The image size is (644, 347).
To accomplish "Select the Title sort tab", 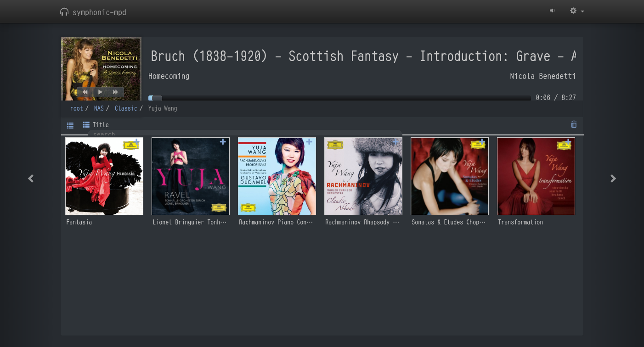I will point(96,125).
